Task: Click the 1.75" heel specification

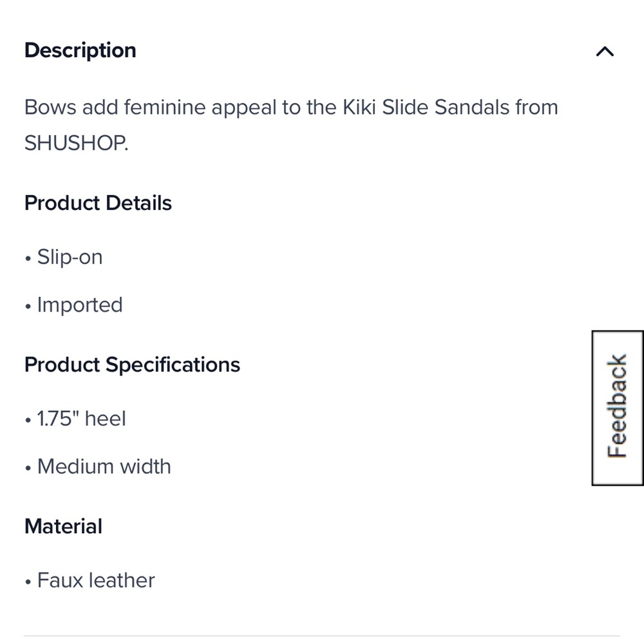Action: [x=80, y=419]
